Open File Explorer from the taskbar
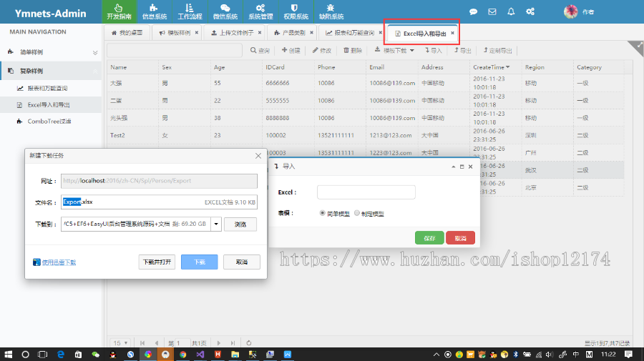Screen dimensions: 644x361 coord(235,355)
